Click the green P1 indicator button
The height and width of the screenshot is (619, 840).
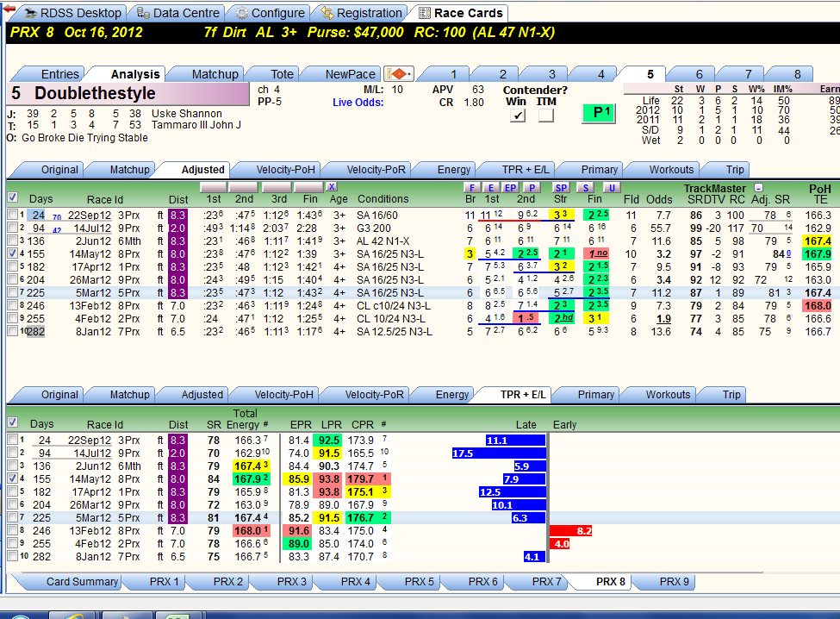[599, 113]
